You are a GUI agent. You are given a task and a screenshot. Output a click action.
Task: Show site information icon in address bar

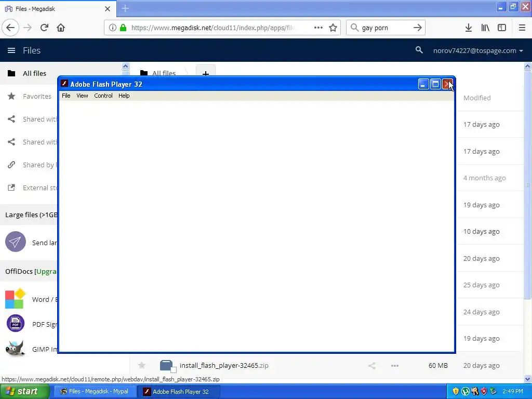point(113,28)
